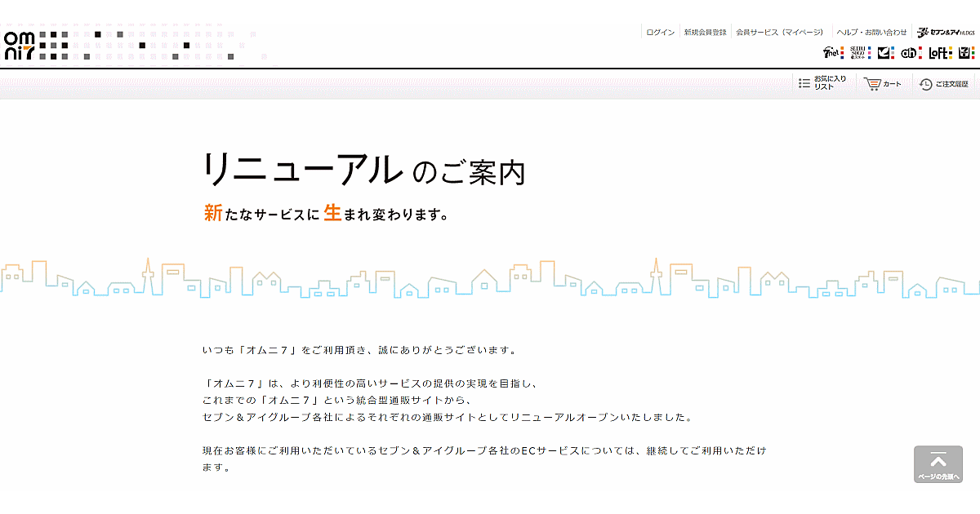Open the Seven & i HLDGS logo link
This screenshot has height=514, width=980.
(945, 33)
